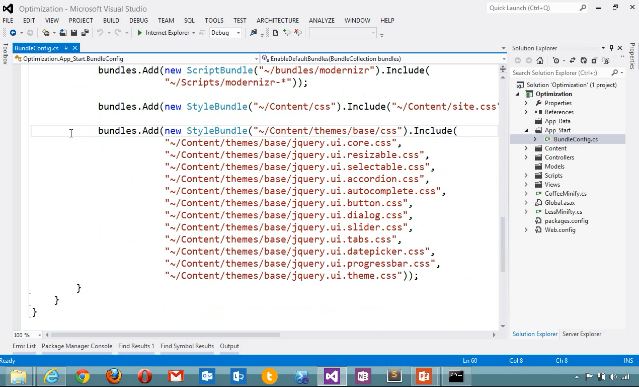Click "~/Content/themes/base/jquery.ui.tabs.css" code line
Image resolution: width=639 pixels, height=387 pixels.
point(283,239)
